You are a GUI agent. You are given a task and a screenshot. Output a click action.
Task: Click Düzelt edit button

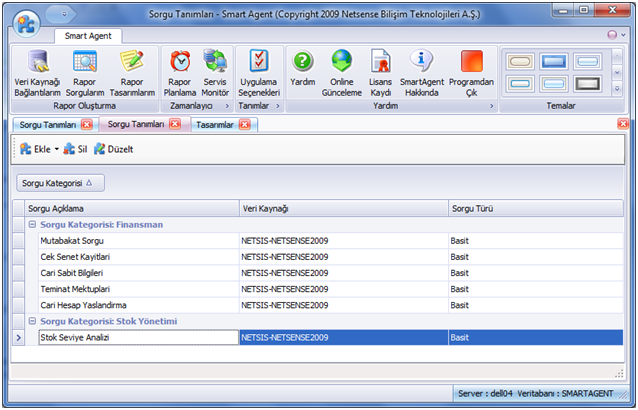tap(114, 149)
